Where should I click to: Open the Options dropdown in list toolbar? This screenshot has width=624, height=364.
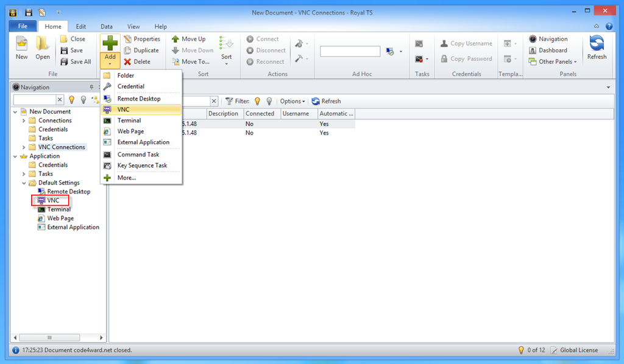[292, 101]
